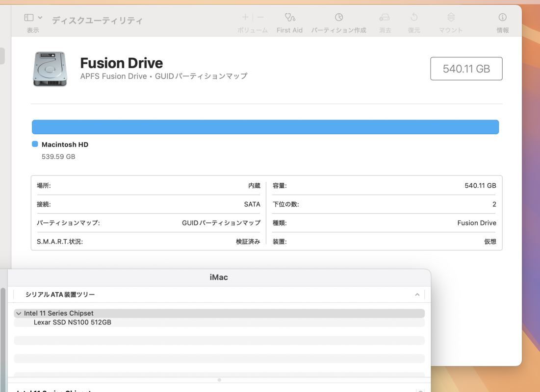
Task: Click the シリアルATA装置ツリー column header
Action: tap(60, 294)
